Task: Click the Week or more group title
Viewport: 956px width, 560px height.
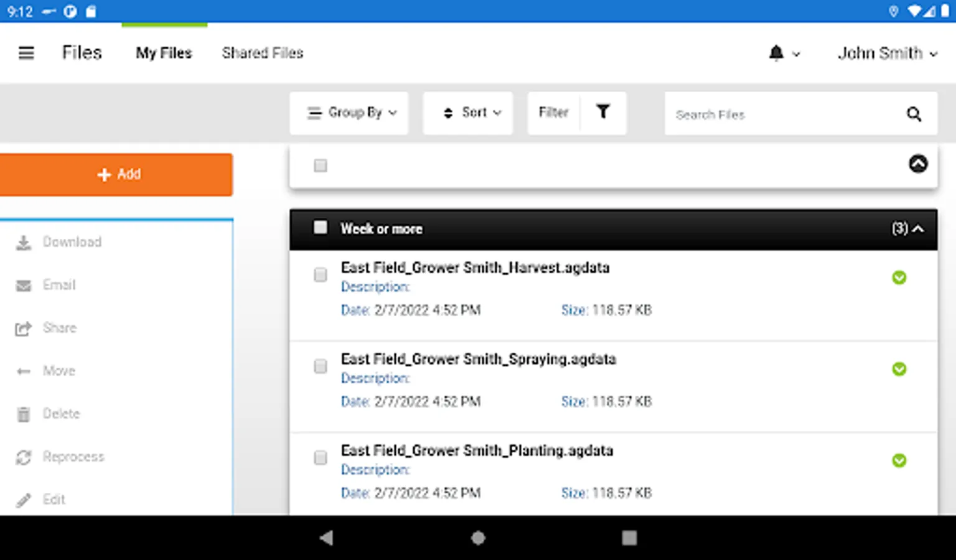Action: [x=382, y=229]
